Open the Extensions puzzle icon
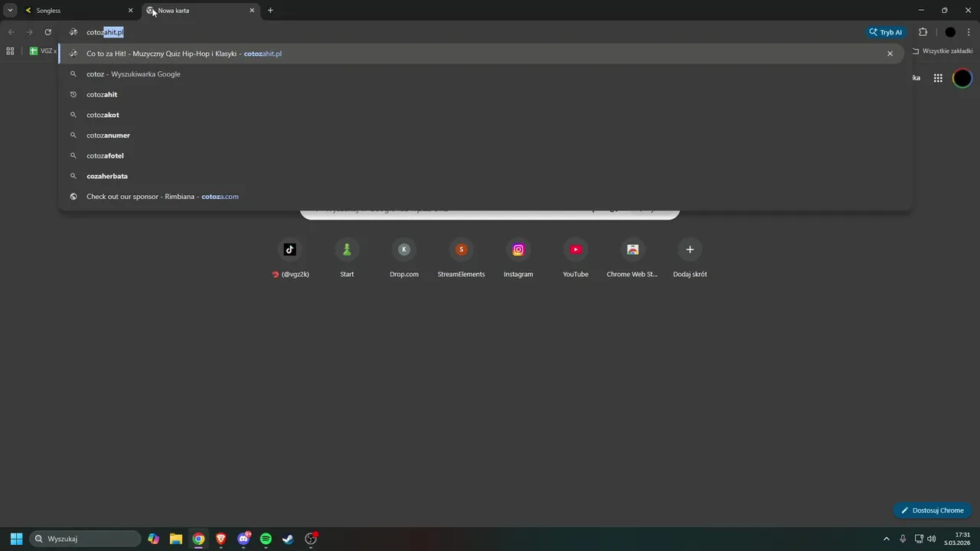The height and width of the screenshot is (551, 980). tap(923, 32)
